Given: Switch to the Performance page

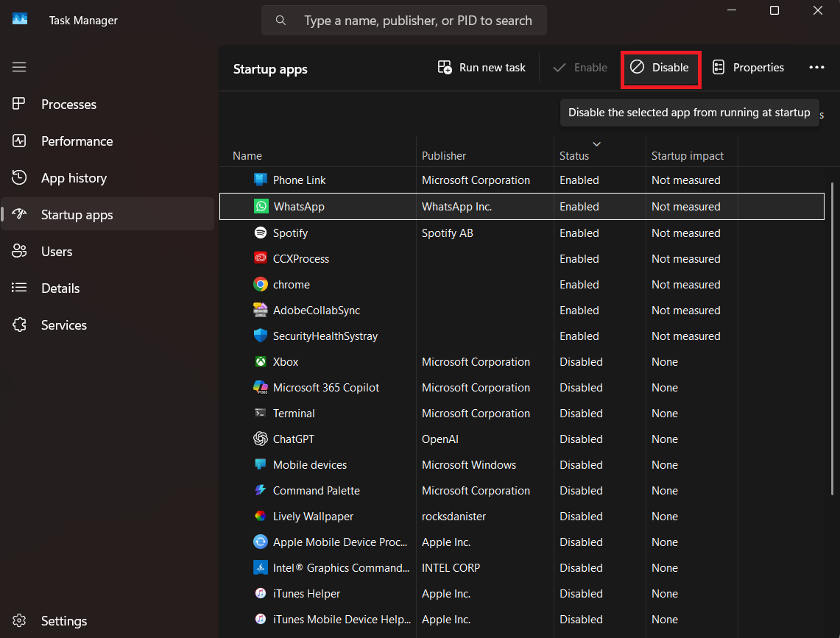Looking at the screenshot, I should click(107, 141).
